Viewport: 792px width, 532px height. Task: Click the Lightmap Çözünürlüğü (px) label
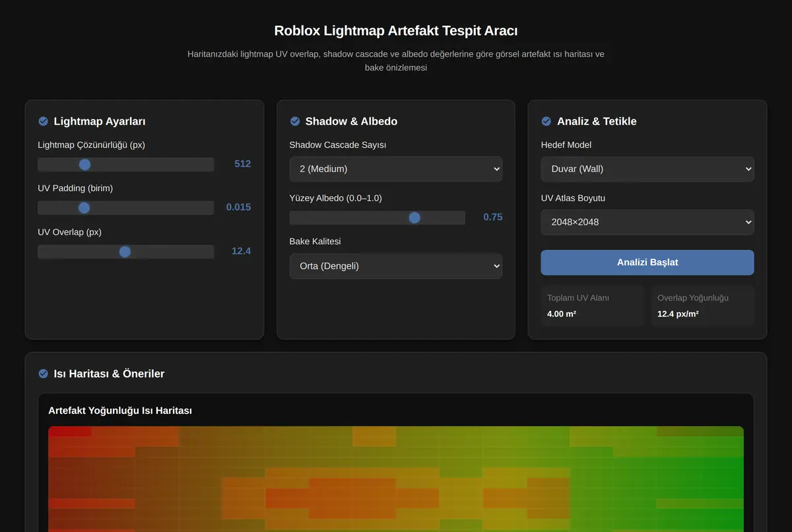click(x=92, y=145)
